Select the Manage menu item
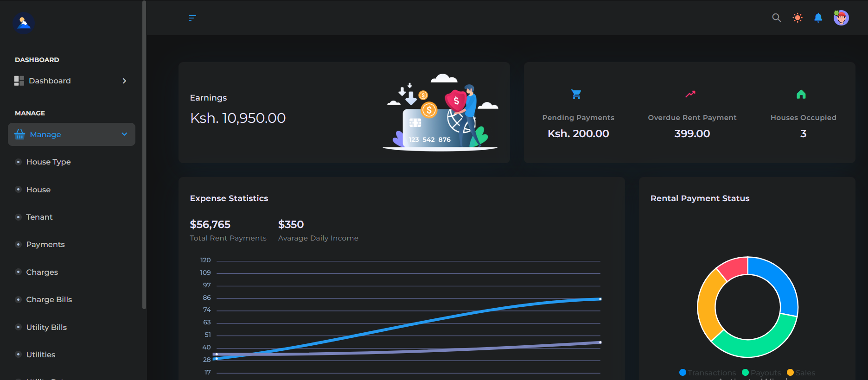The image size is (868, 380). click(x=71, y=134)
